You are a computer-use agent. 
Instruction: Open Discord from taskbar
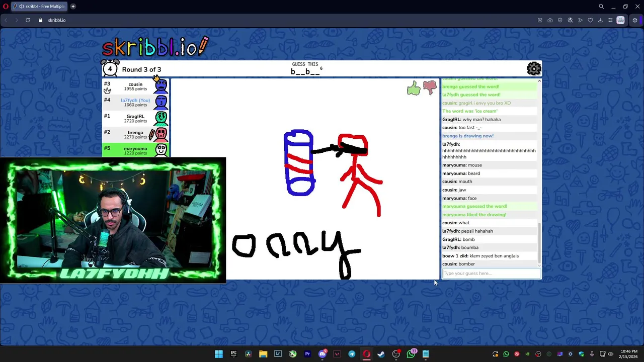point(323,354)
